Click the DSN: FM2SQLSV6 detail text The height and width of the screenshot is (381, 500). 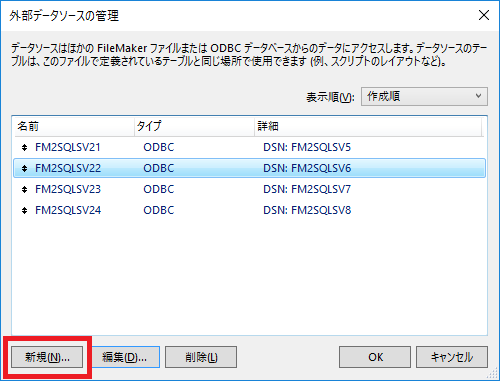pos(307,168)
